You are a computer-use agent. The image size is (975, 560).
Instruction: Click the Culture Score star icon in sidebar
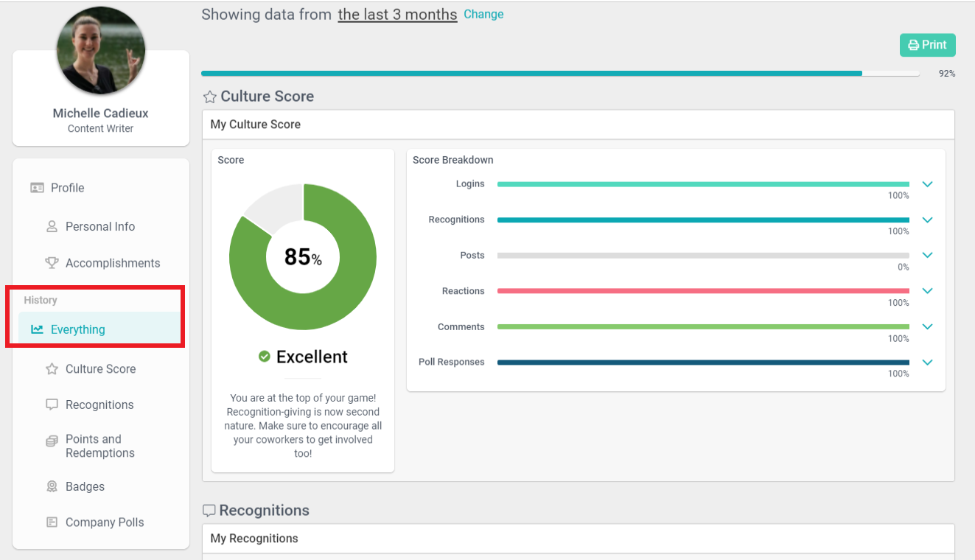[x=52, y=369]
